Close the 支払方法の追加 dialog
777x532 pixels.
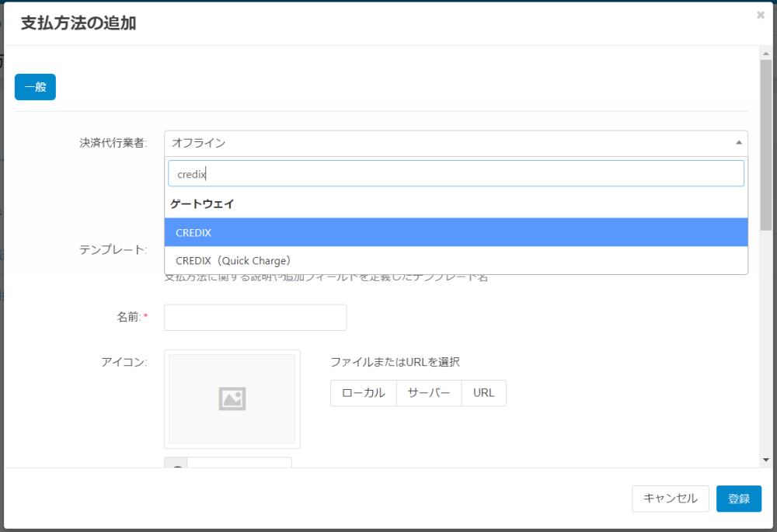coord(760,15)
